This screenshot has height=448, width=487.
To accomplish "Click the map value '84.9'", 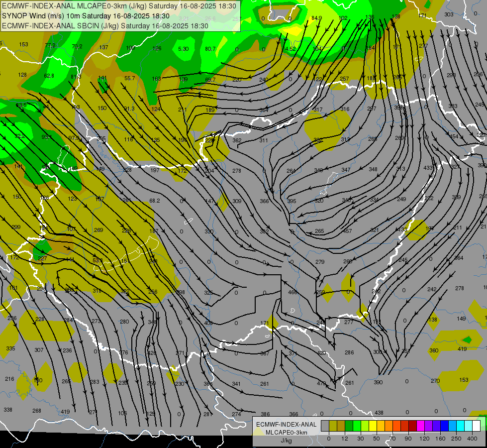I will pyautogui.click(x=316, y=18).
